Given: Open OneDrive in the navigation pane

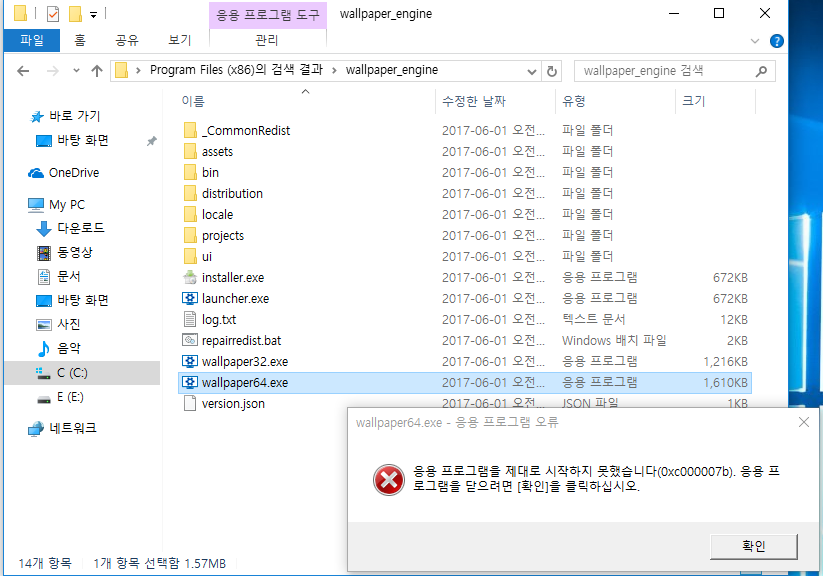Looking at the screenshot, I should click(64, 173).
